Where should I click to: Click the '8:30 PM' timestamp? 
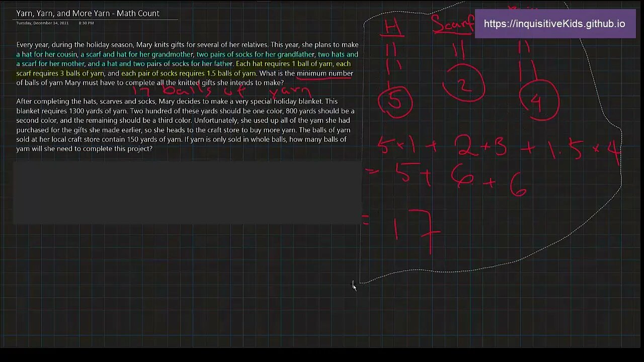86,23
